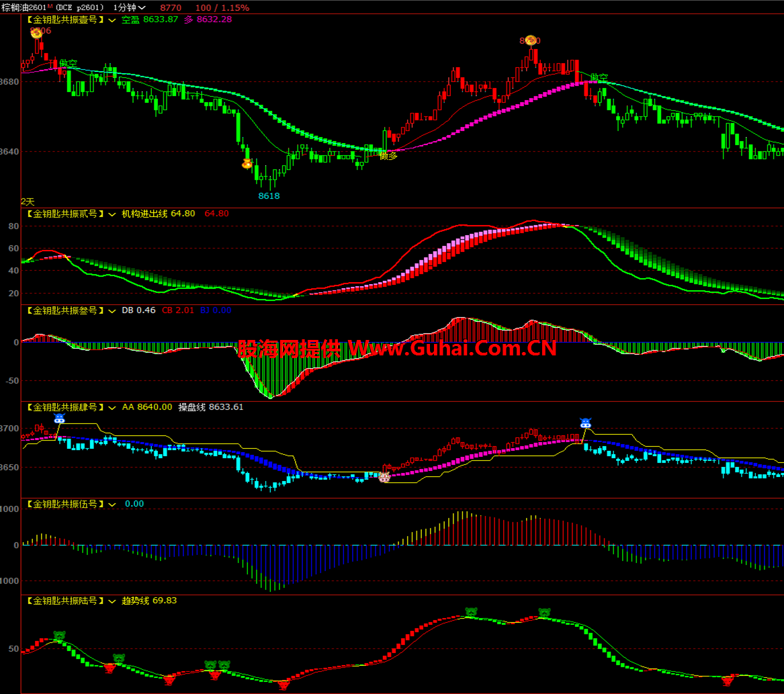Click the Www.Guhai.Com.CN watermark link
The width and height of the screenshot is (784, 694).
[x=451, y=349]
